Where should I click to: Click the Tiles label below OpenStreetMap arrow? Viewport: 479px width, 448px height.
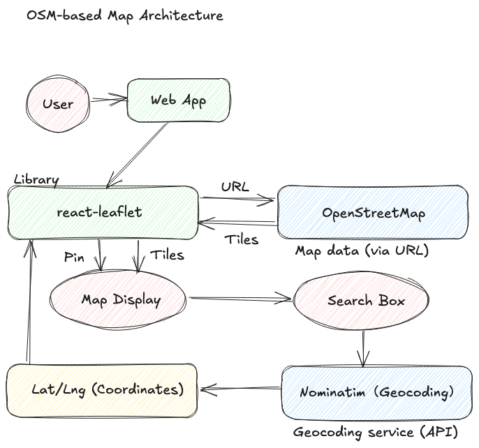242,240
